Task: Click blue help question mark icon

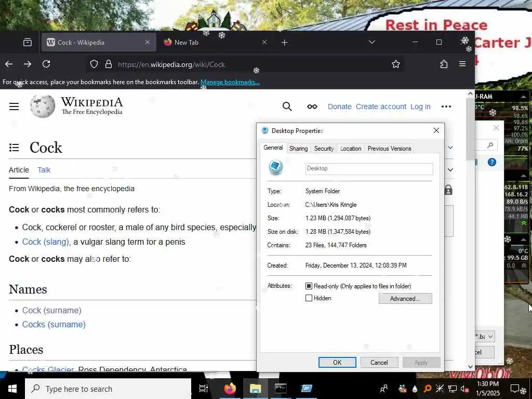Action: pos(492,162)
